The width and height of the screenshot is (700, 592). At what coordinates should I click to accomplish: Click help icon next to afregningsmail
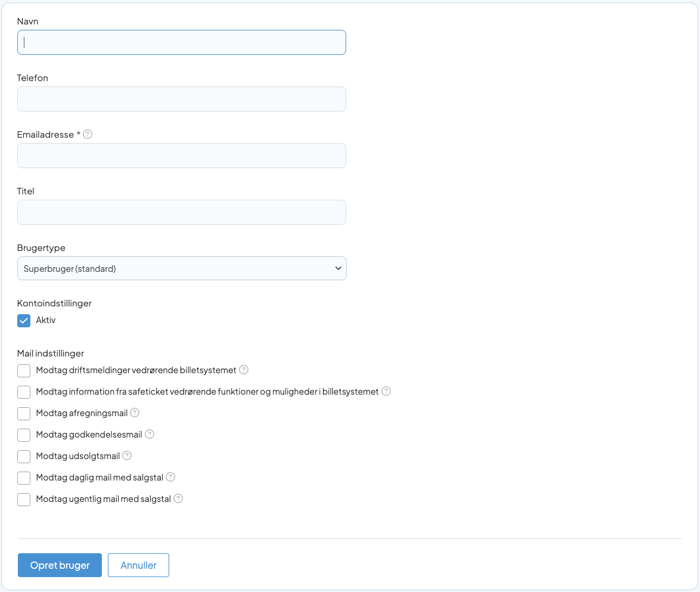pyautogui.click(x=135, y=413)
